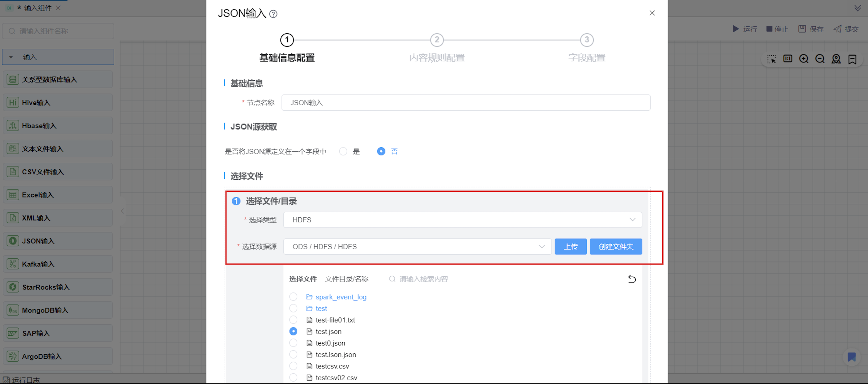Click the zoom out icon on canvas toolbar

[x=820, y=59]
